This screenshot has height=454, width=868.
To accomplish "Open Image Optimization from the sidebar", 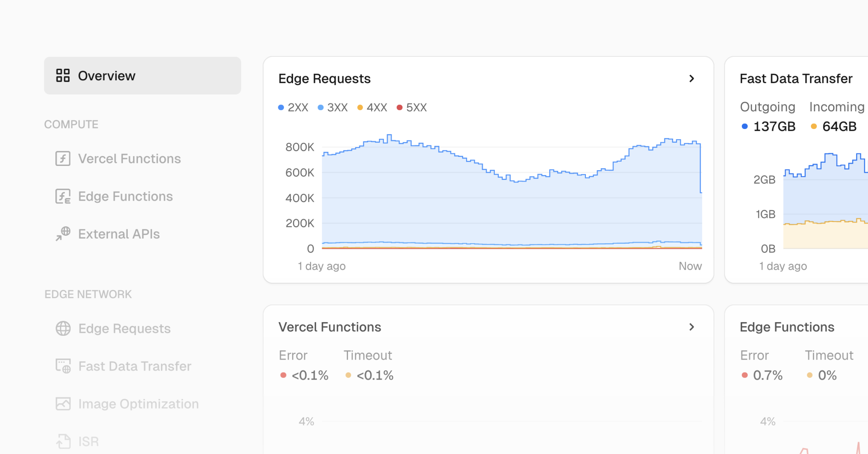I will pos(138,403).
